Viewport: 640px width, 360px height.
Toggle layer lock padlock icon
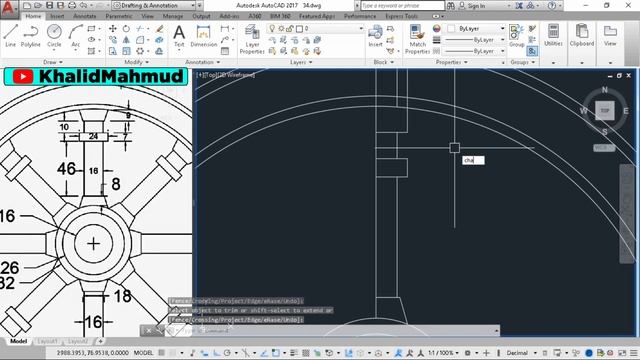click(290, 29)
